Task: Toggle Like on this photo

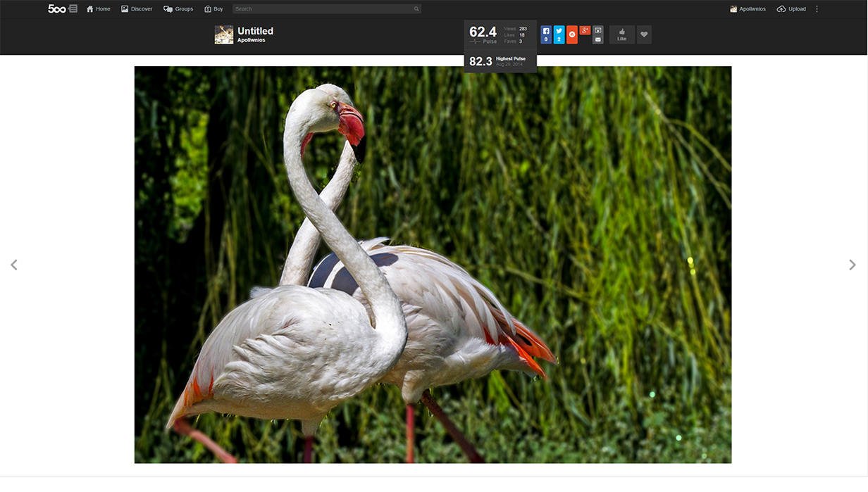Action: (x=621, y=34)
